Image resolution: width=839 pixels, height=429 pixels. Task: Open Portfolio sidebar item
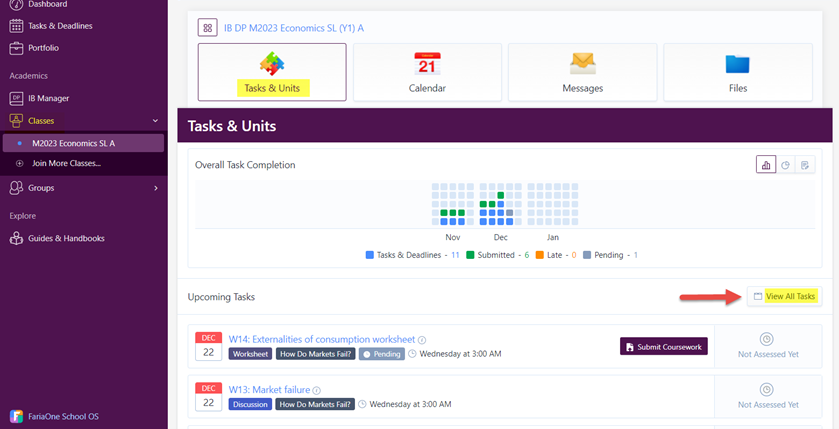(x=43, y=48)
